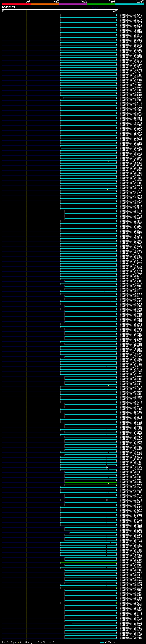Select the UniRef100_A5BIE7 label
This screenshot has width=146, height=644.
point(131,349)
